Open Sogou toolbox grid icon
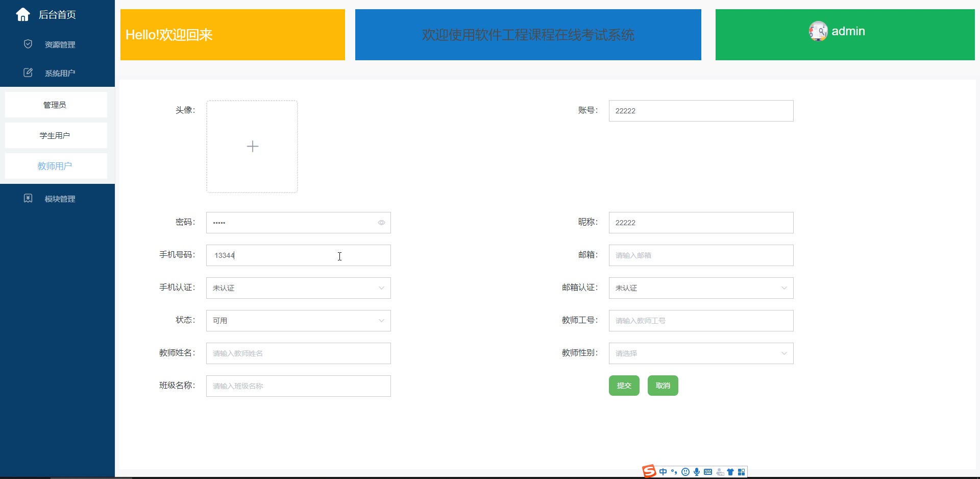This screenshot has width=980, height=479. (742, 472)
